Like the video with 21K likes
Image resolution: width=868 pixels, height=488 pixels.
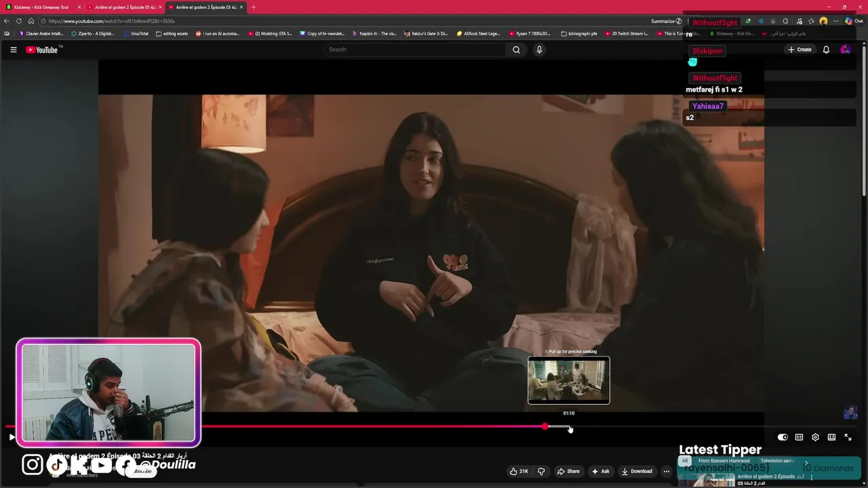519,471
